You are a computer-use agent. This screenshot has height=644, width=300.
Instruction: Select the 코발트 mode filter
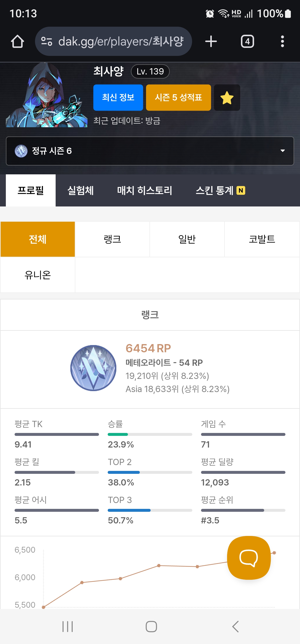pos(262,239)
